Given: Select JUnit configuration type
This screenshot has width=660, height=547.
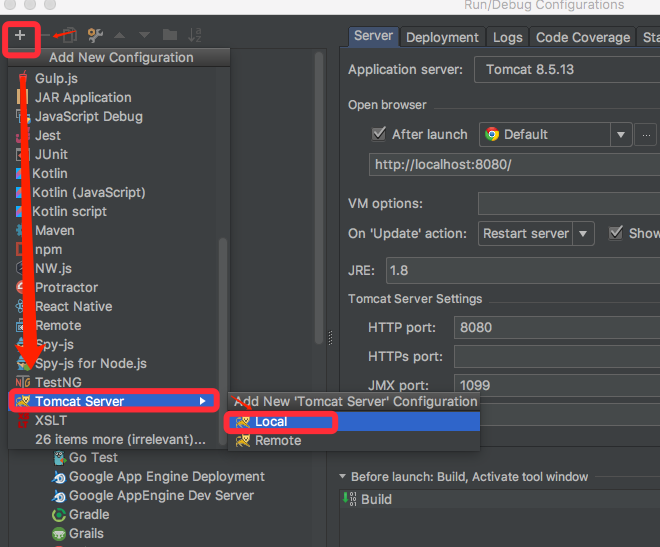Looking at the screenshot, I should click(114, 154).
